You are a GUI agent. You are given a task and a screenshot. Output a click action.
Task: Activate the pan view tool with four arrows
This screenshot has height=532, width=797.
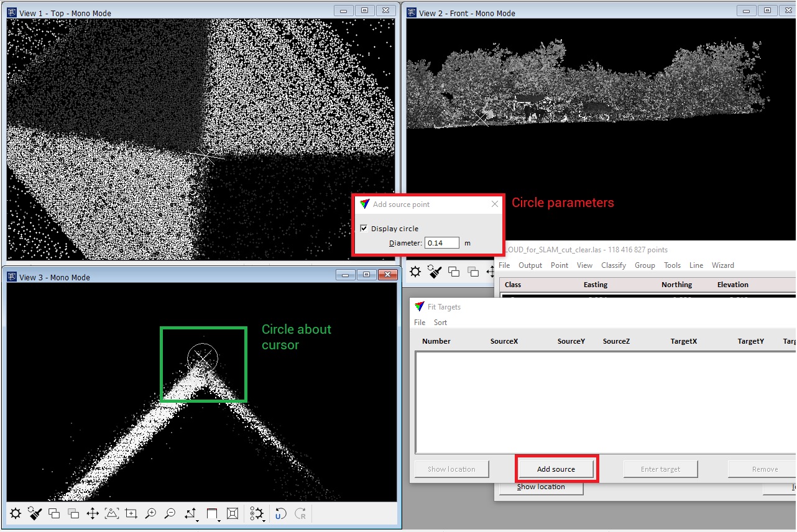(93, 513)
